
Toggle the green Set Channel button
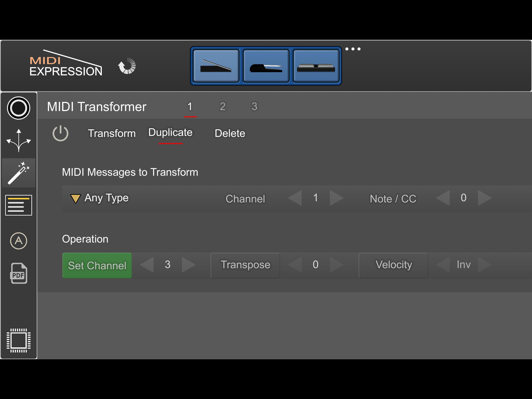pyautogui.click(x=97, y=265)
